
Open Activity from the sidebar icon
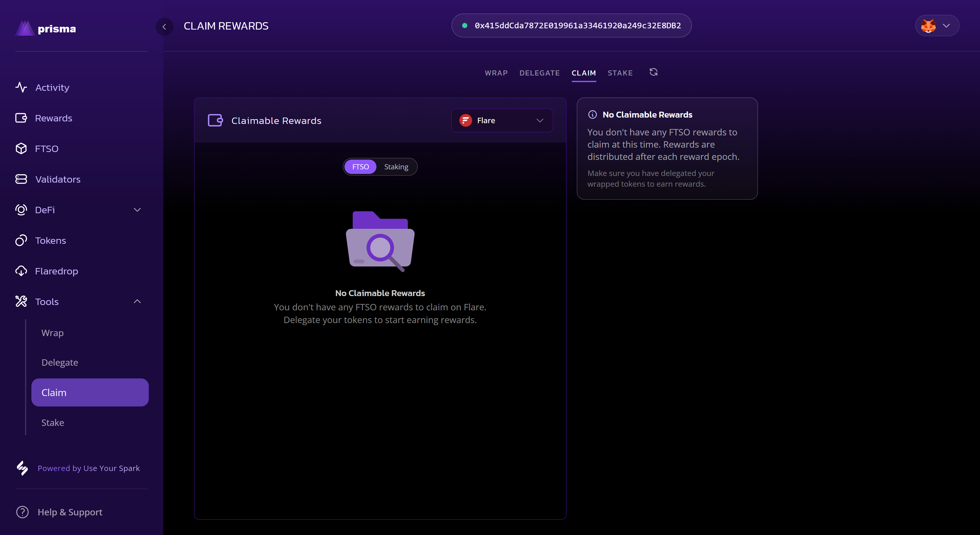tap(21, 87)
